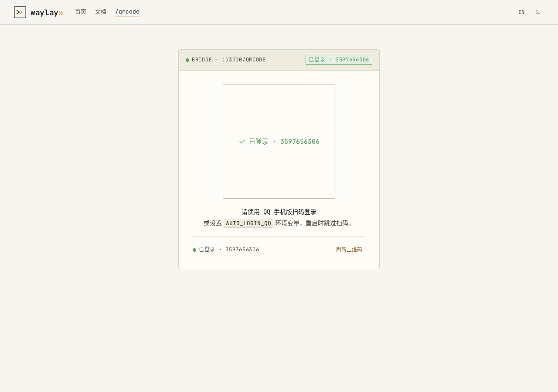Click the BRIDGE · :13000/QRCODE header text
The width and height of the screenshot is (558, 392).
pyautogui.click(x=229, y=60)
